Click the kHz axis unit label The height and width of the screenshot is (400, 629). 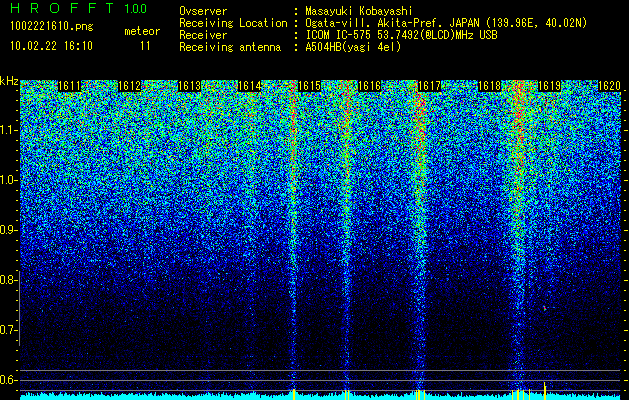[x=9, y=81]
